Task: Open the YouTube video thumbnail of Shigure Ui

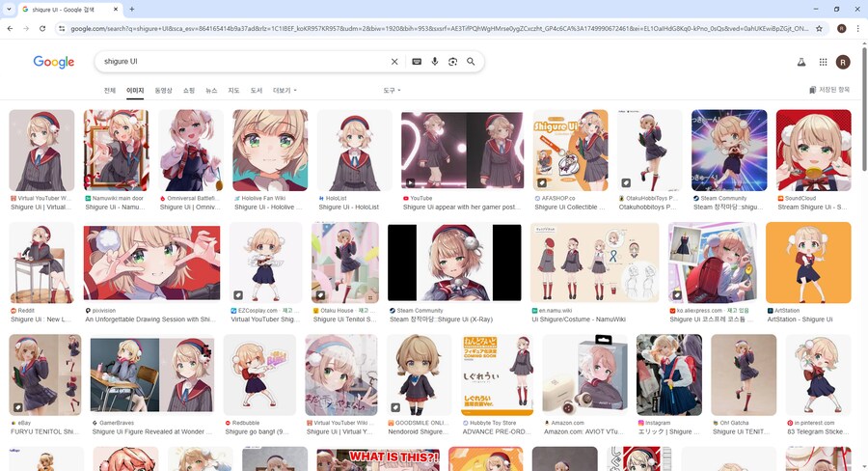Action: (x=462, y=151)
